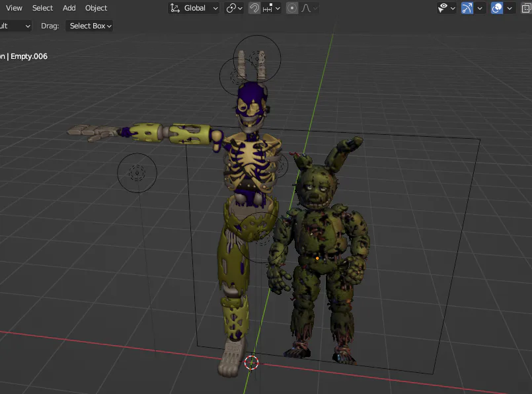Expand the overlay options arrow
The width and height of the screenshot is (532, 394).
[x=510, y=8]
